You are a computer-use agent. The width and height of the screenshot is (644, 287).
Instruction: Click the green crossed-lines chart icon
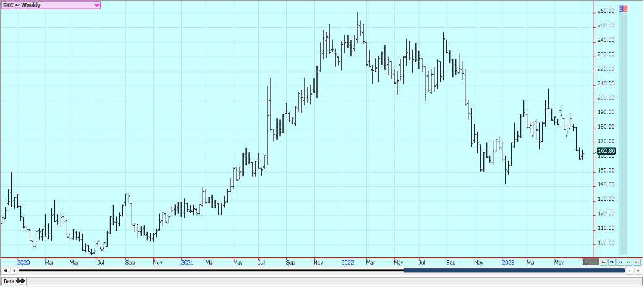[x=629, y=262]
